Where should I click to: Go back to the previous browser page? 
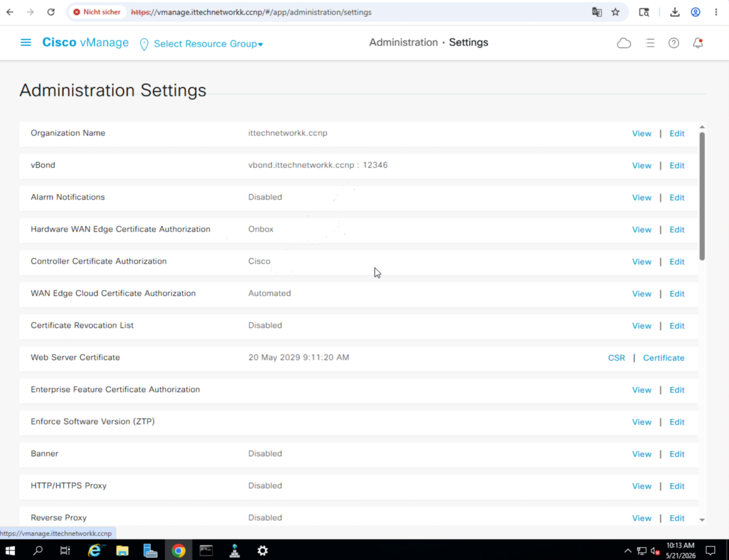pyautogui.click(x=10, y=12)
